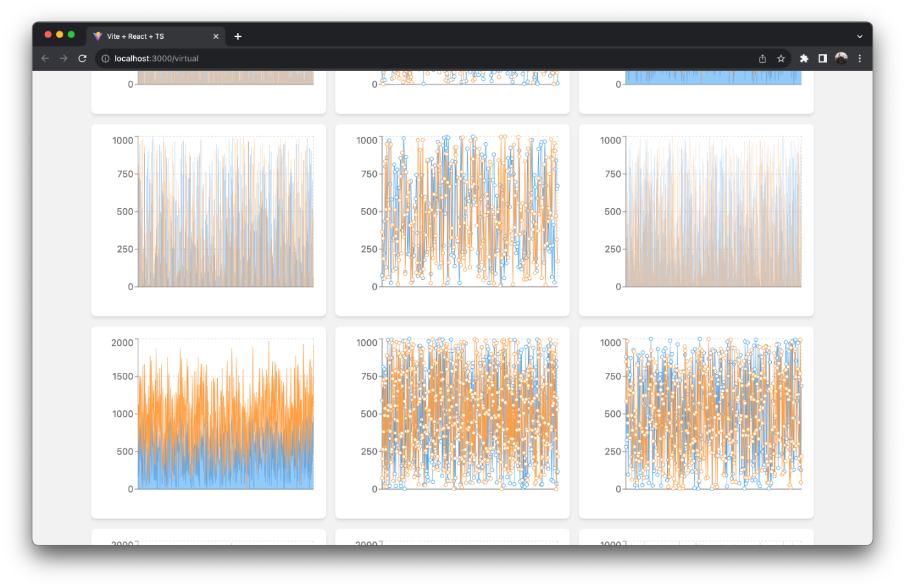
Task: Toggle the browser side panel icon
Action: pos(822,58)
